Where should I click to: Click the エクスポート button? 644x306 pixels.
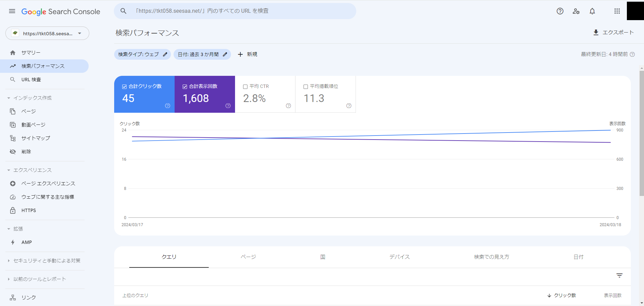point(613,32)
